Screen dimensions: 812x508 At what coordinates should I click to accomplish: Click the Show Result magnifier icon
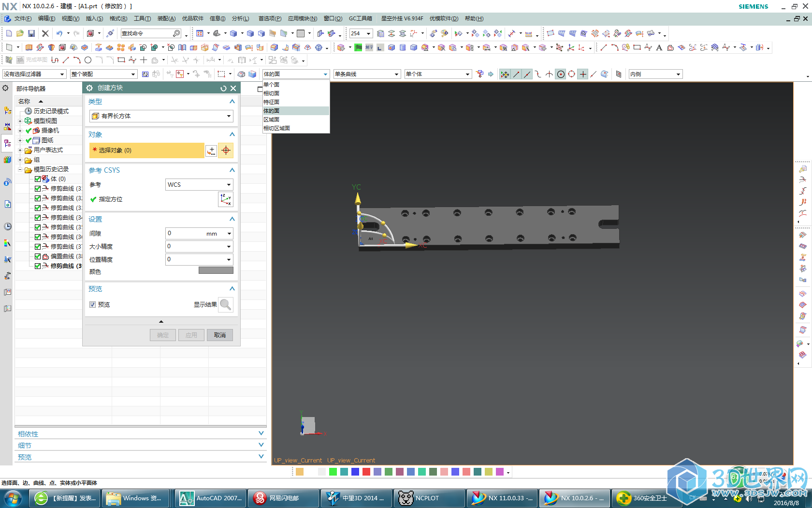[226, 304]
